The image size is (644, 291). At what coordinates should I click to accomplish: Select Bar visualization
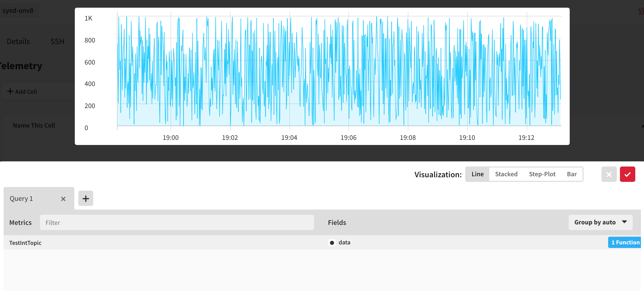(x=572, y=174)
